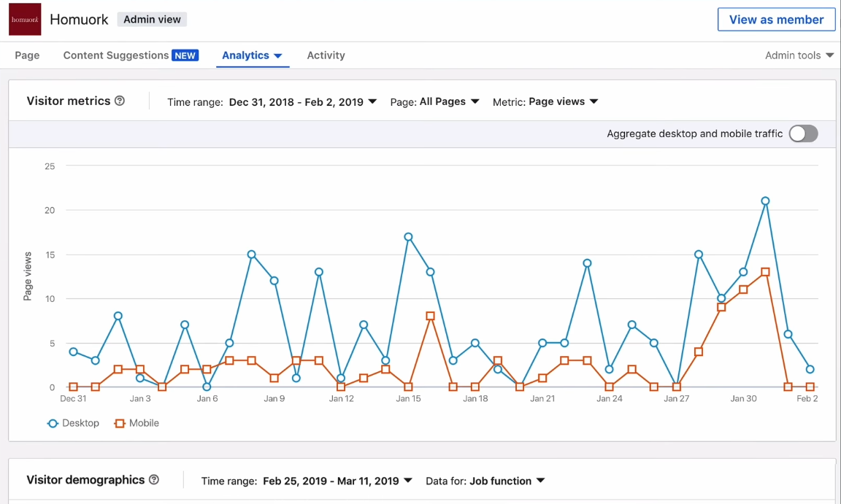Open the Content Suggestions tab
The width and height of the screenshot is (841, 504).
[116, 55]
